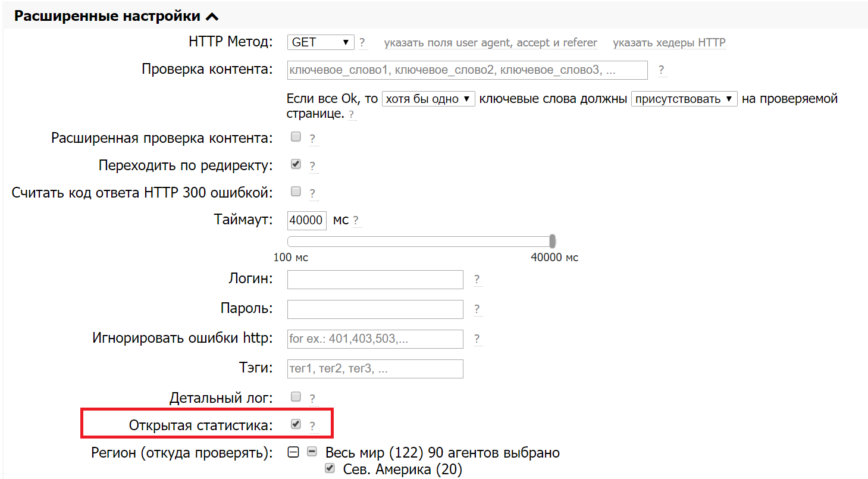
Task: Open help for Детальный лог option
Action: (312, 397)
